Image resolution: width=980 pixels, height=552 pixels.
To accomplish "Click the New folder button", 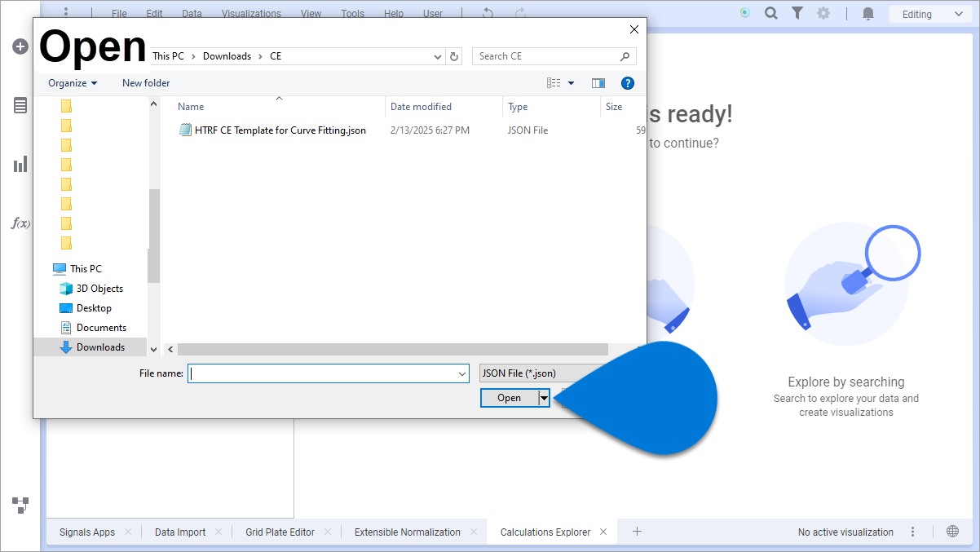I will [x=146, y=83].
